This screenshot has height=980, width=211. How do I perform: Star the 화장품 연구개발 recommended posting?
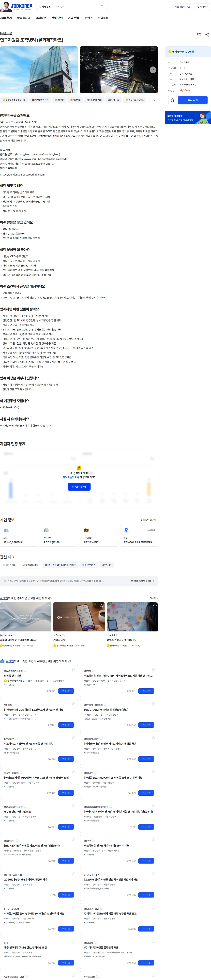coord(73,670)
